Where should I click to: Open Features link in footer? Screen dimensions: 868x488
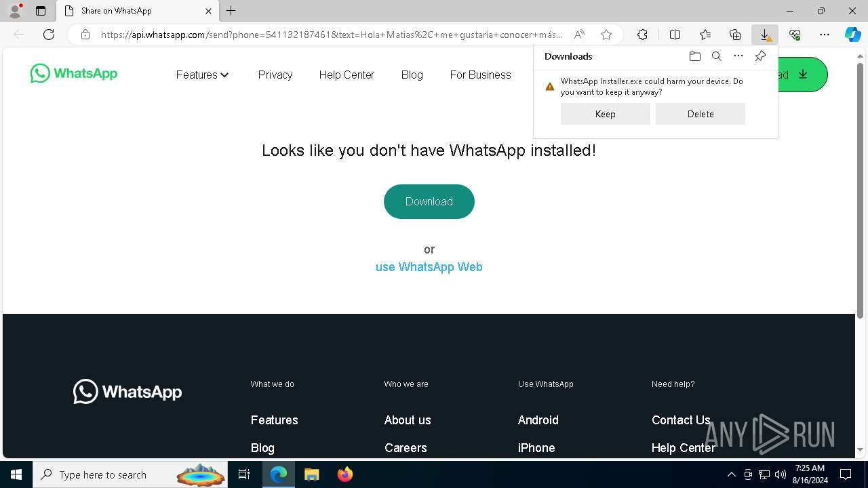[275, 420]
